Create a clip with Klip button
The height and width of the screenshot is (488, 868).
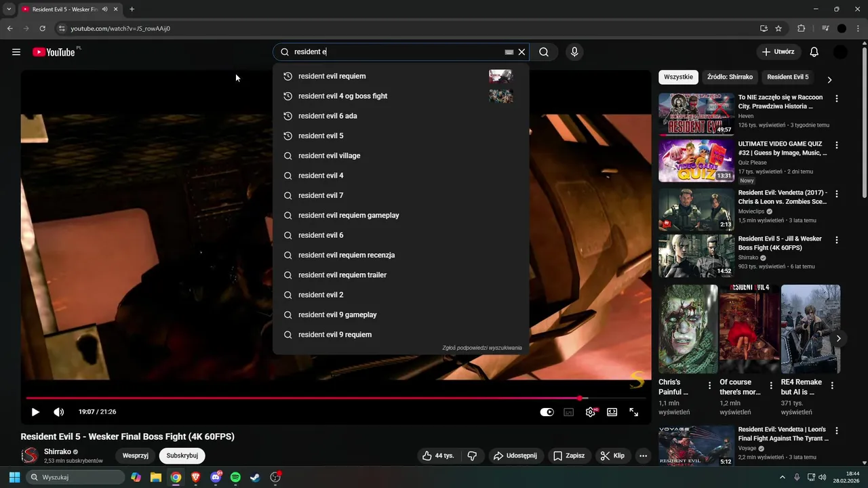coord(612,456)
